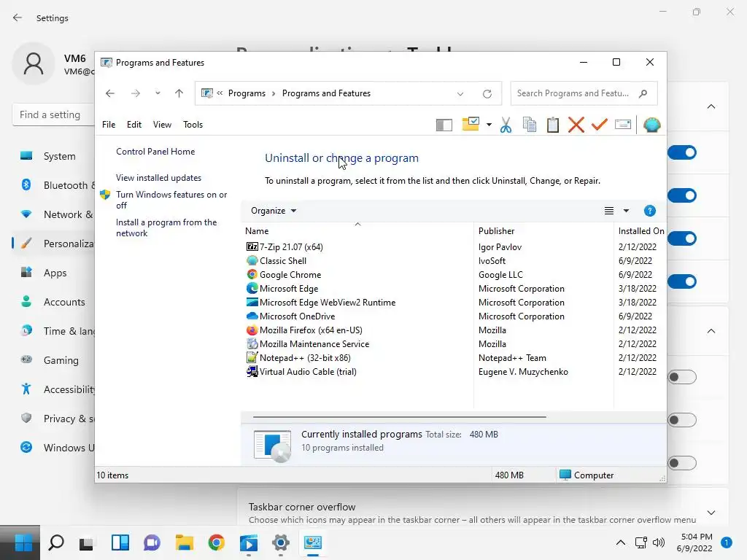Open Turn Windows features on or off

pos(171,200)
